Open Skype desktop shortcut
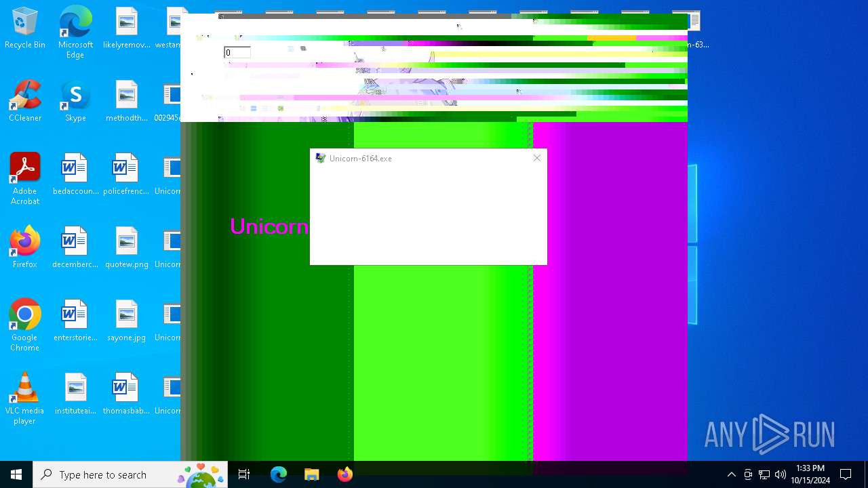 pyautogui.click(x=75, y=102)
